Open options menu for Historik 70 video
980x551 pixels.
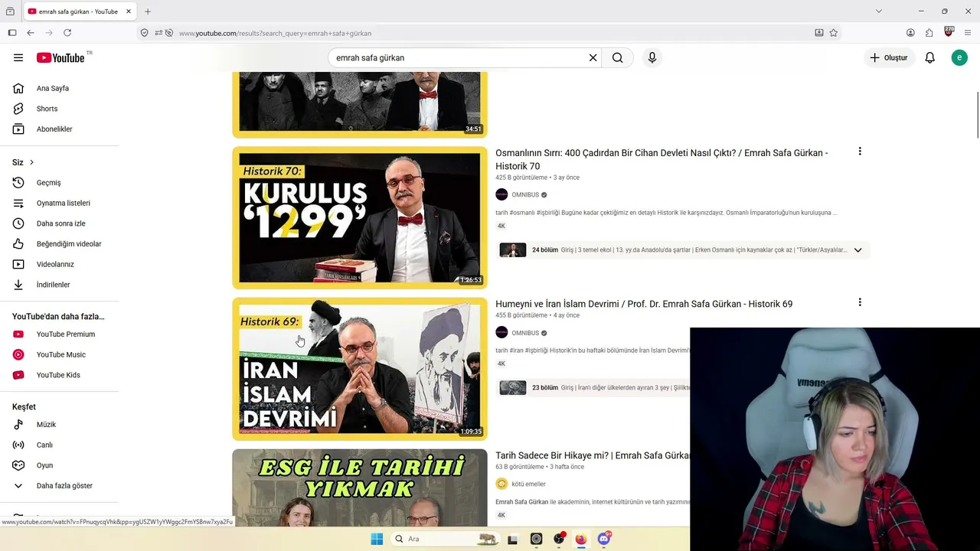click(860, 152)
